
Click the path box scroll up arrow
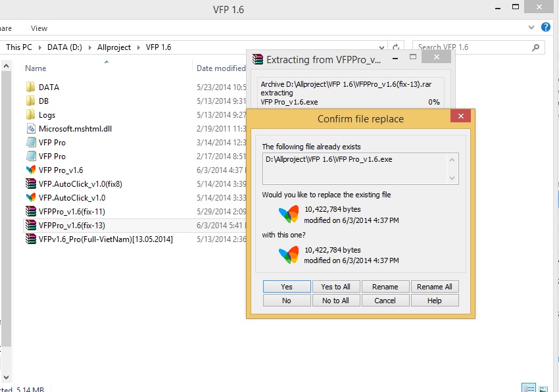(452, 160)
